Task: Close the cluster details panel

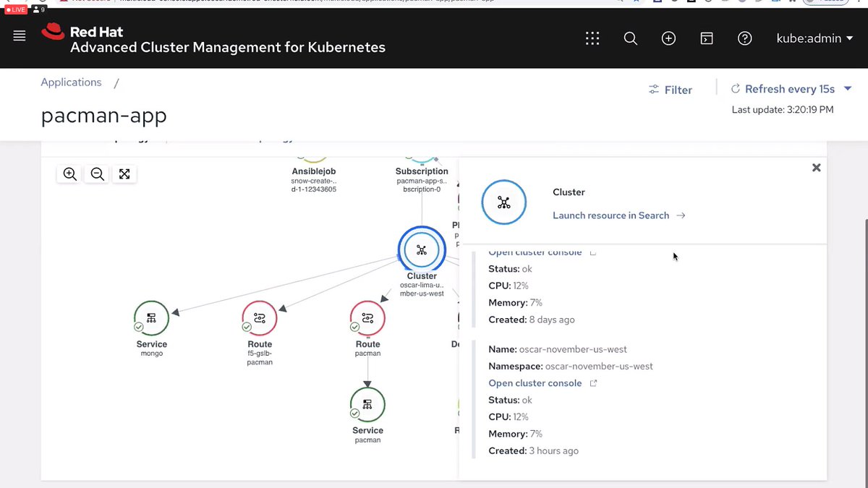Action: (816, 167)
